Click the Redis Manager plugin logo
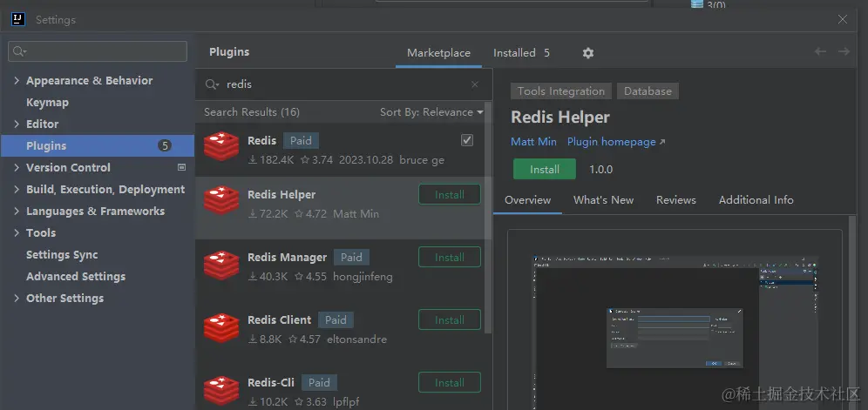 (x=220, y=265)
